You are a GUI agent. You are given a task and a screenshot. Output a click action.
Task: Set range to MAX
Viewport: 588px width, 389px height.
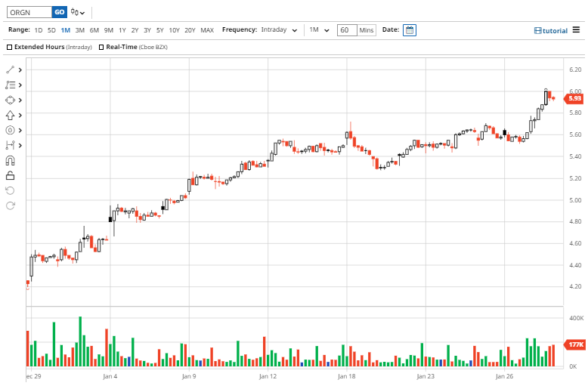(207, 30)
